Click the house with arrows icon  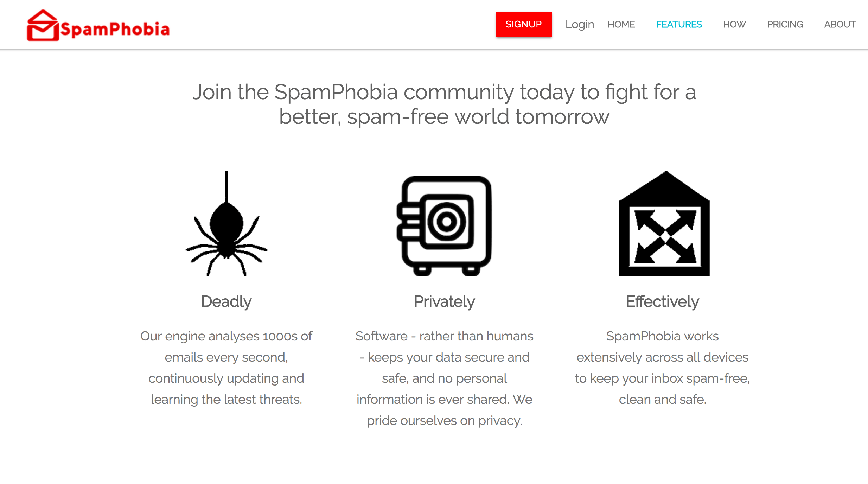pyautogui.click(x=664, y=223)
